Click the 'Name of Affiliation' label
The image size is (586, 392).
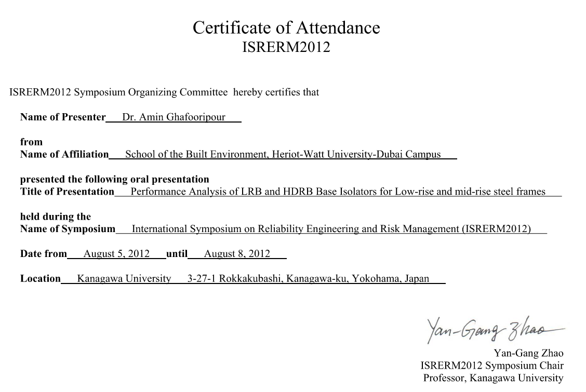click(64, 154)
